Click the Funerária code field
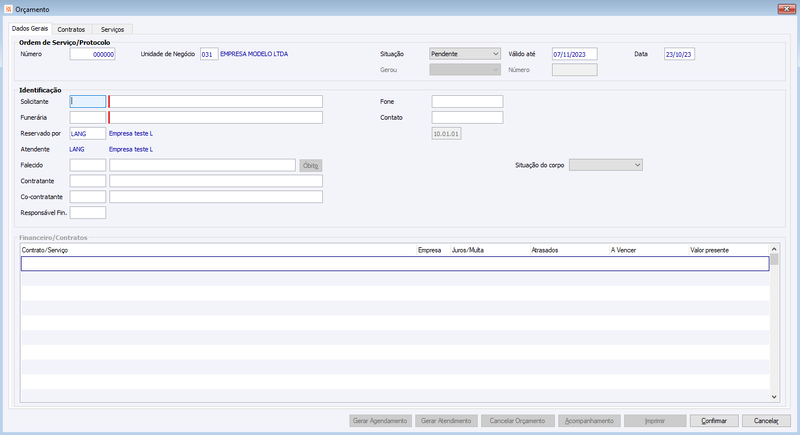 pyautogui.click(x=88, y=117)
